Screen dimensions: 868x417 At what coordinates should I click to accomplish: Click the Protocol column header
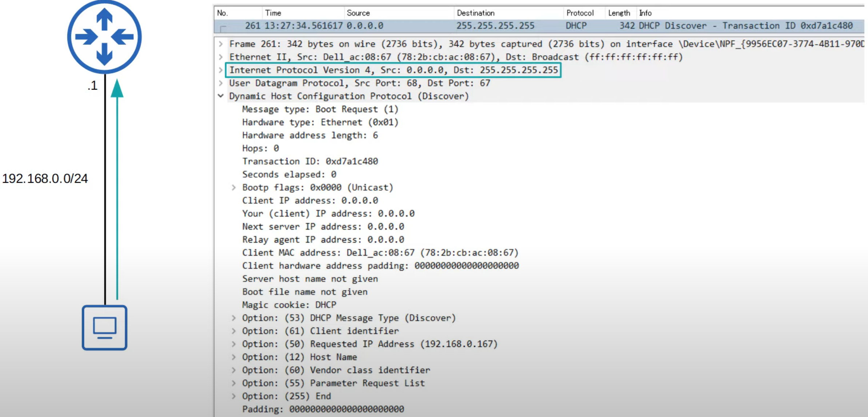pyautogui.click(x=580, y=13)
